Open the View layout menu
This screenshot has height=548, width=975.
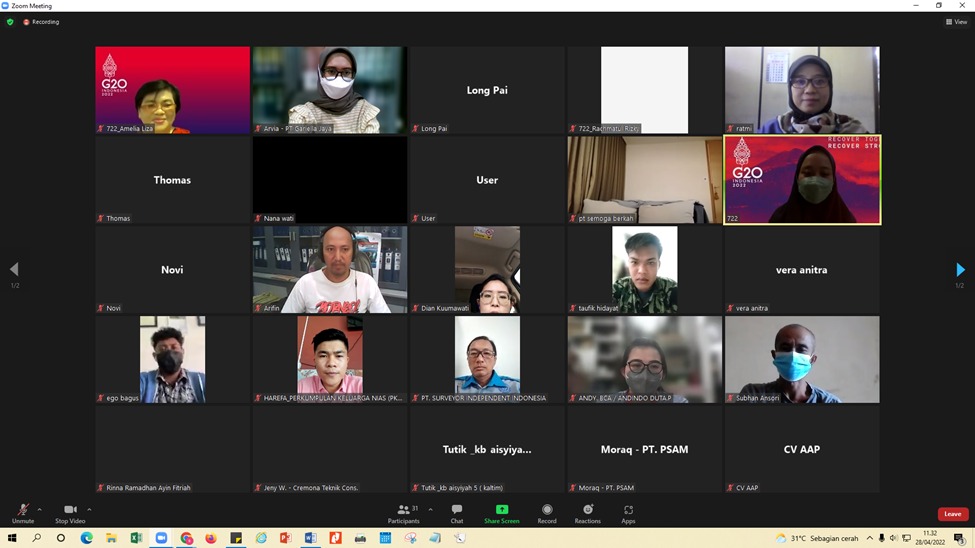click(956, 22)
